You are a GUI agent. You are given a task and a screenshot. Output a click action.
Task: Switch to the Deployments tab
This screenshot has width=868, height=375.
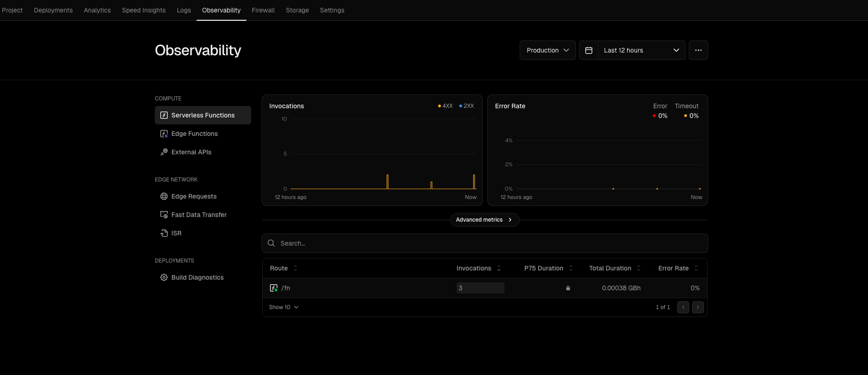click(x=53, y=10)
